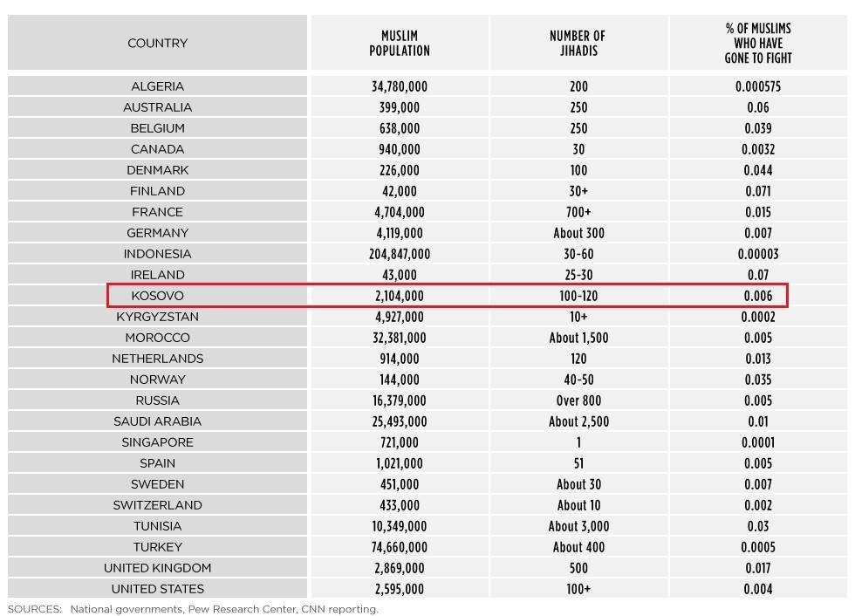Click Finland's percentage value 0.071
Screen dimensions: 855x616
click(758, 191)
